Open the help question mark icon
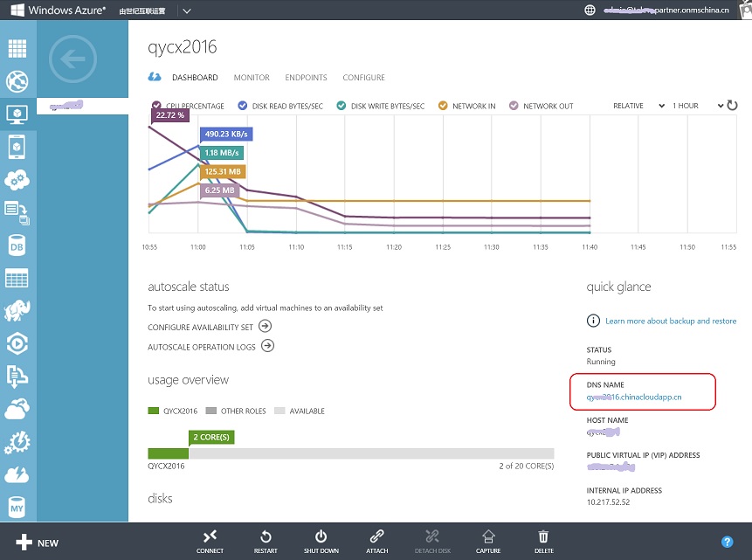This screenshot has width=752, height=560. point(727,542)
